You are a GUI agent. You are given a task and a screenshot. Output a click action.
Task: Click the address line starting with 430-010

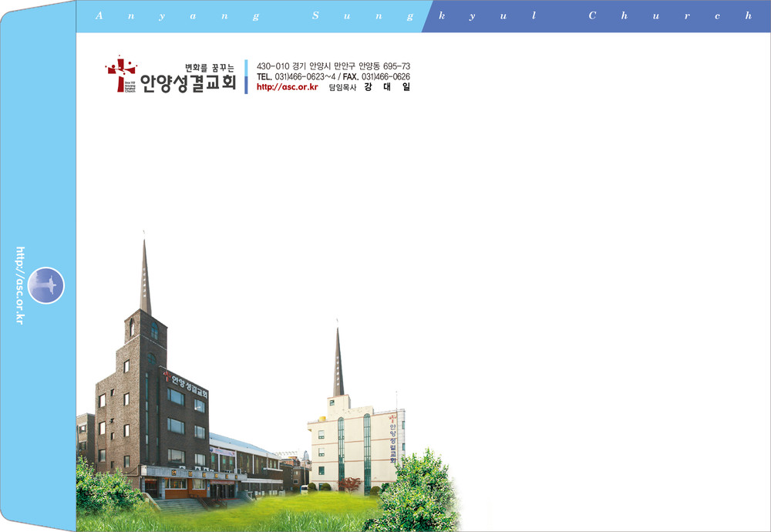coord(333,66)
